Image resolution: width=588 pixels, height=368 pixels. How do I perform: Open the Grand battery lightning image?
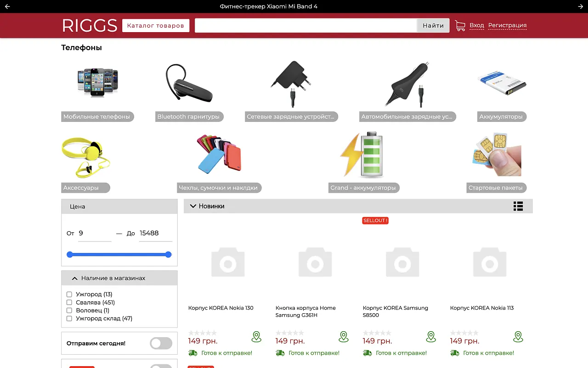click(363, 155)
